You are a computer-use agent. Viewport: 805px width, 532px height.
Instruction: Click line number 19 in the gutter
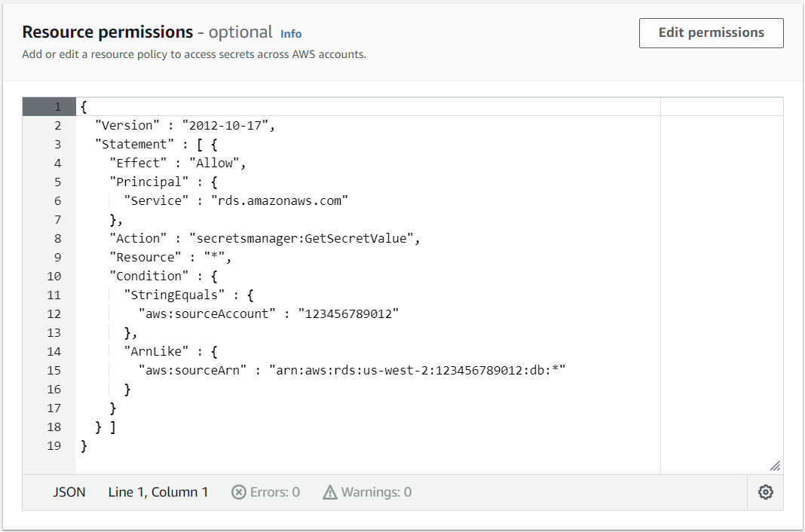click(x=54, y=445)
